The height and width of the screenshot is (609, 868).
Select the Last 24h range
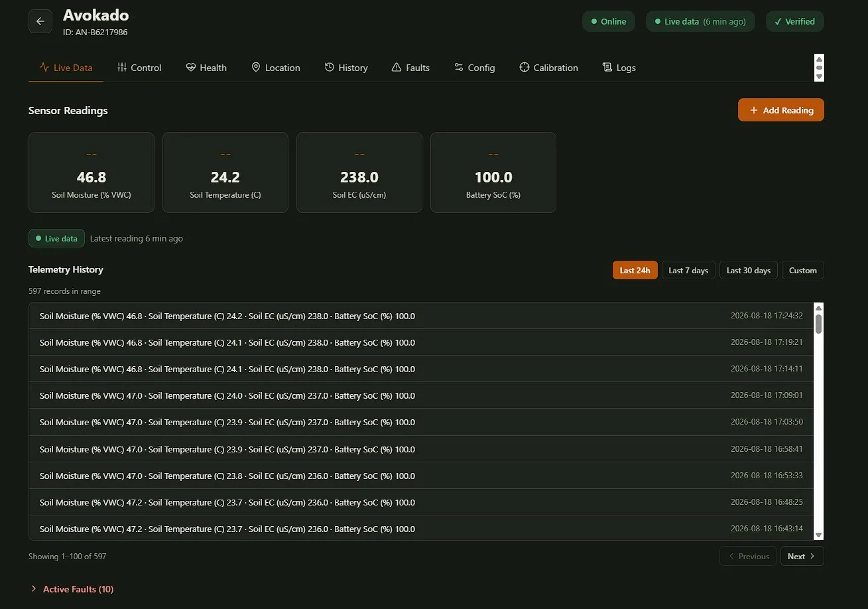pyautogui.click(x=635, y=270)
